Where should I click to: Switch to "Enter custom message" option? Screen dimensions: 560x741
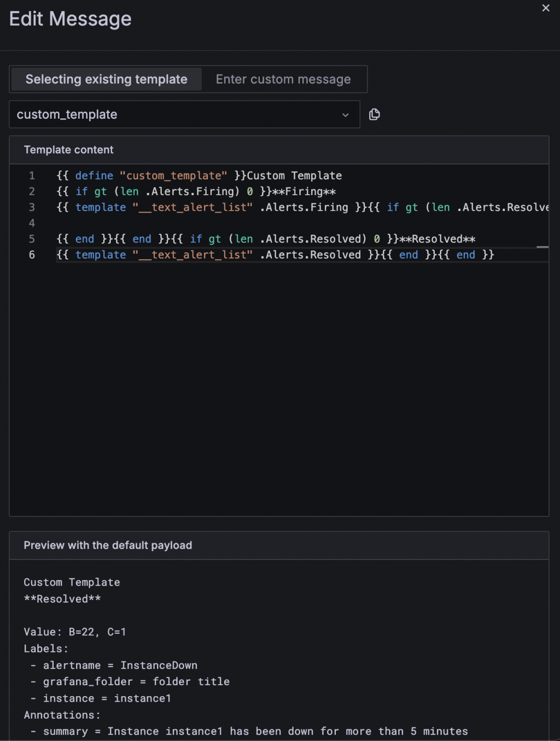point(283,79)
